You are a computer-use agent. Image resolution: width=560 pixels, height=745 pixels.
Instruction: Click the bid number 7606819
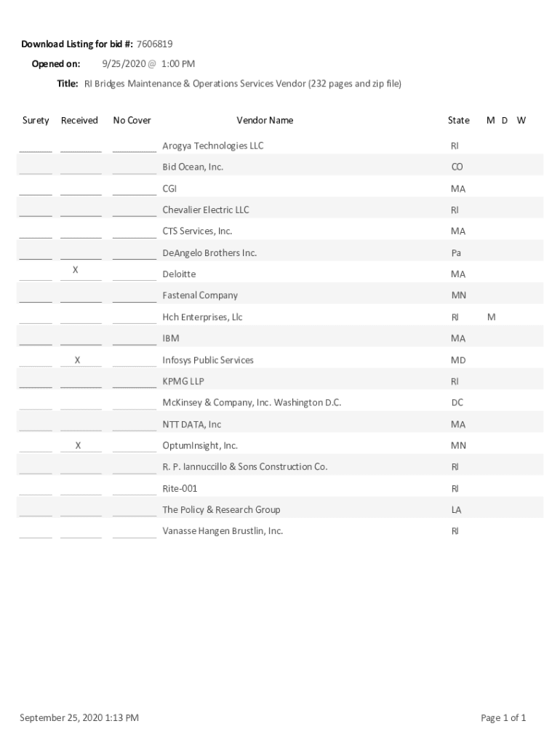[154, 44]
